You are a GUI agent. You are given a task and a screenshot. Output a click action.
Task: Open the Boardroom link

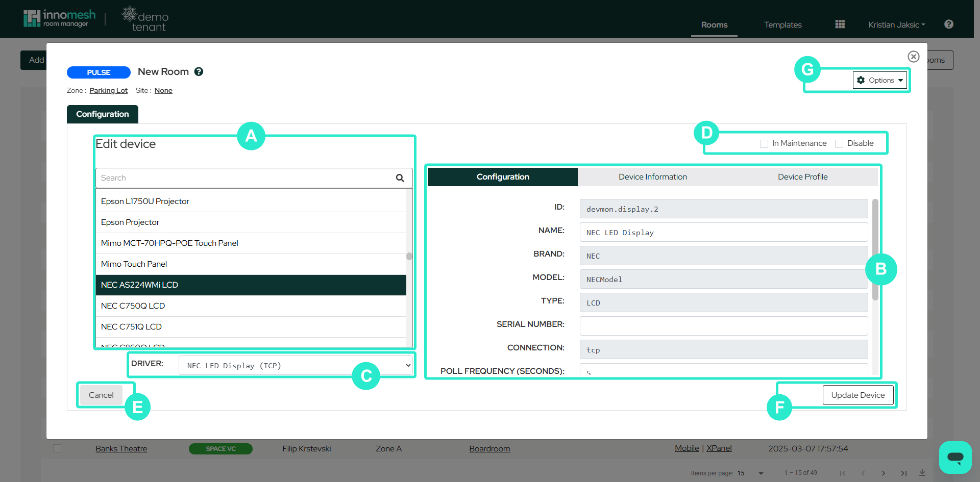489,449
